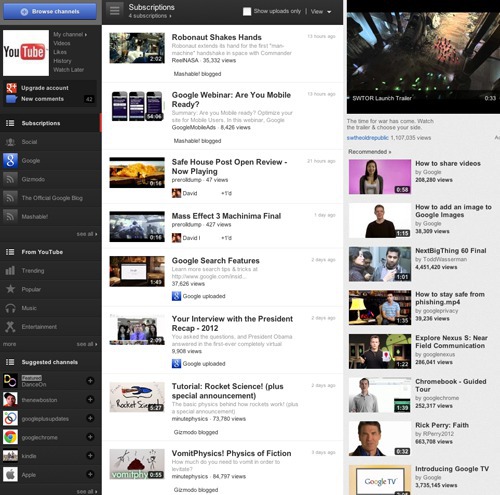The width and height of the screenshot is (500, 495).
Task: Click David's avatar under Safe House review
Action: (x=176, y=193)
